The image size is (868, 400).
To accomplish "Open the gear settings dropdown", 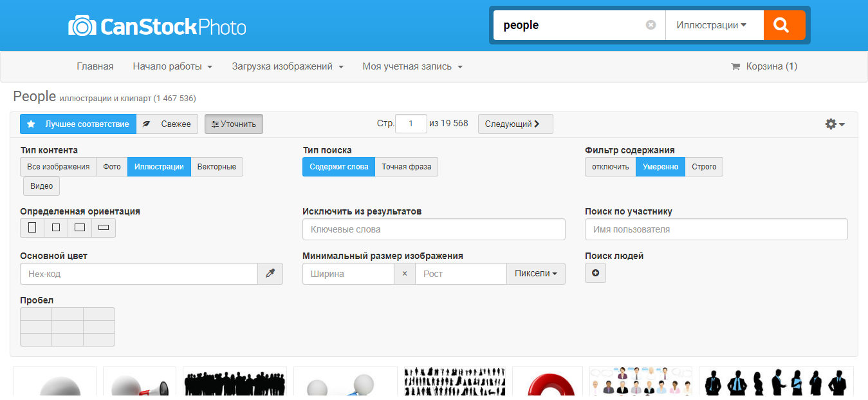I will (835, 124).
